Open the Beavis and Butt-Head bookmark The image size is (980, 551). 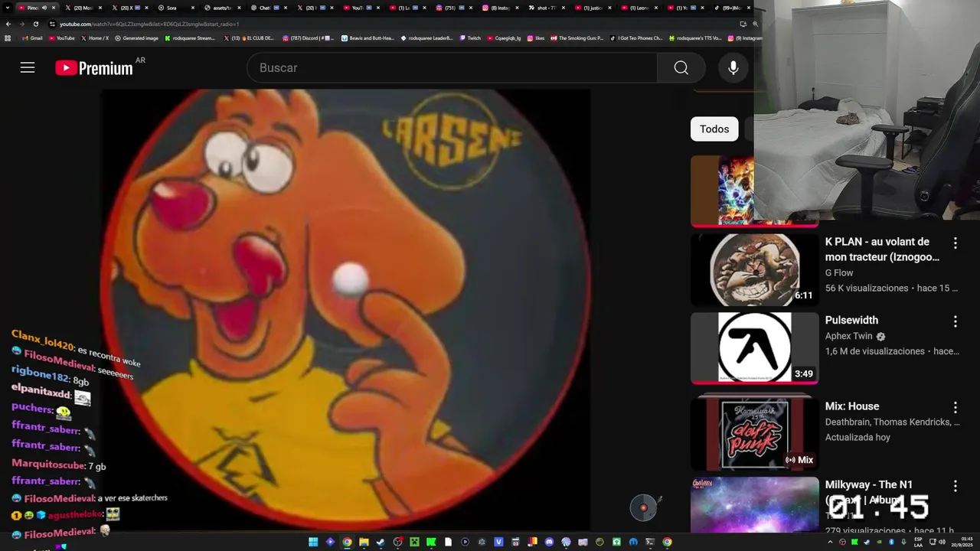pyautogui.click(x=367, y=38)
